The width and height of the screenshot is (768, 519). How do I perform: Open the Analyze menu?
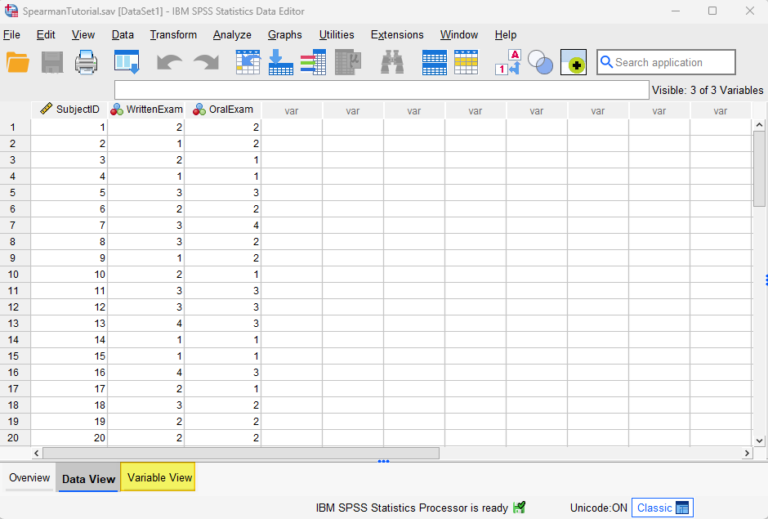(x=232, y=35)
